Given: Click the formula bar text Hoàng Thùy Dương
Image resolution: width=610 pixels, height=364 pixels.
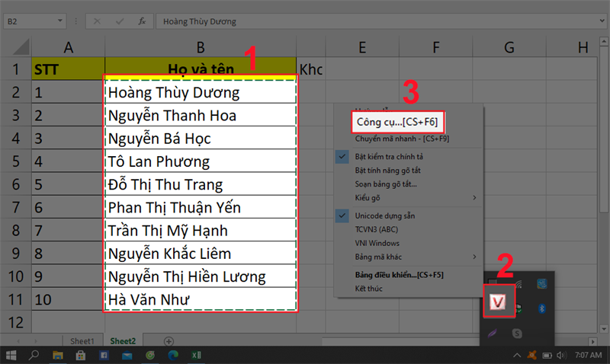Looking at the screenshot, I should click(x=200, y=21).
